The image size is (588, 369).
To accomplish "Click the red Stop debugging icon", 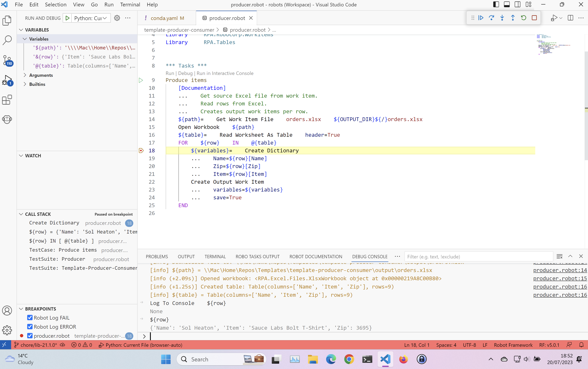I will (x=534, y=18).
